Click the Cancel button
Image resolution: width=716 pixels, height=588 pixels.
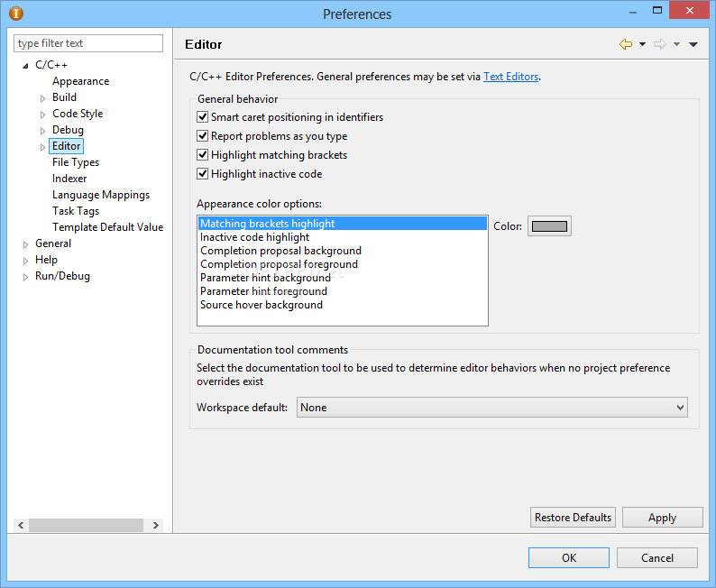[657, 558]
